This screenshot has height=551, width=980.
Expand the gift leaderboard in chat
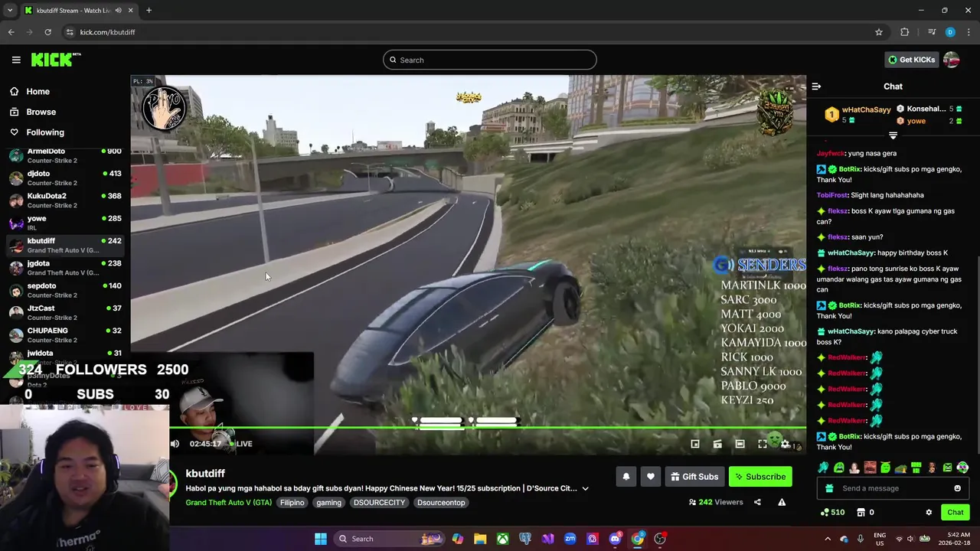click(x=893, y=135)
